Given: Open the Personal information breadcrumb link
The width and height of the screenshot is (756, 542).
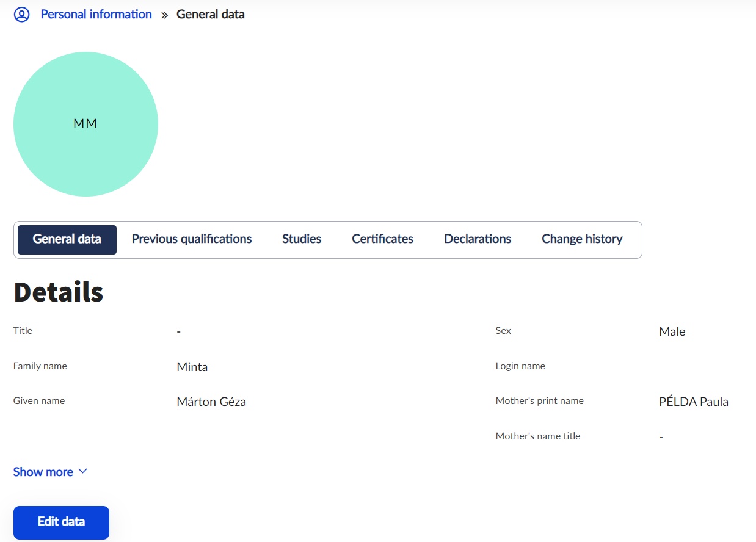Looking at the screenshot, I should click(x=96, y=15).
